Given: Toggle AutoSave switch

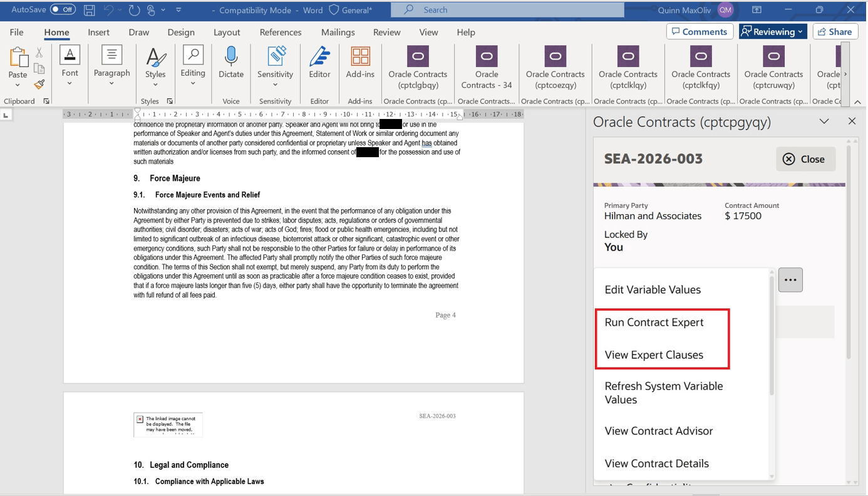Looking at the screenshot, I should tap(63, 10).
